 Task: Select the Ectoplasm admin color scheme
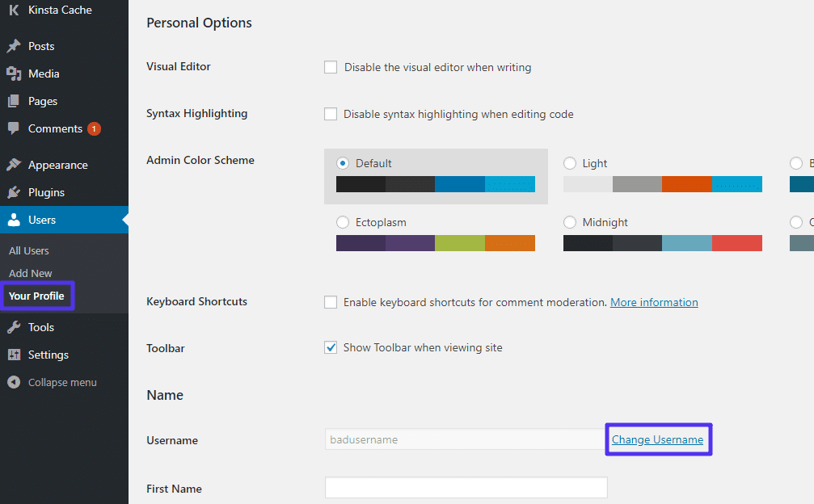pos(344,221)
